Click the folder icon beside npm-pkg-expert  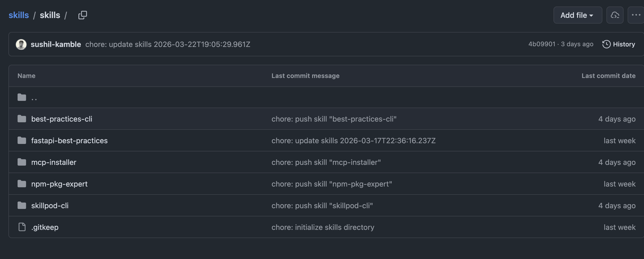pyautogui.click(x=21, y=184)
